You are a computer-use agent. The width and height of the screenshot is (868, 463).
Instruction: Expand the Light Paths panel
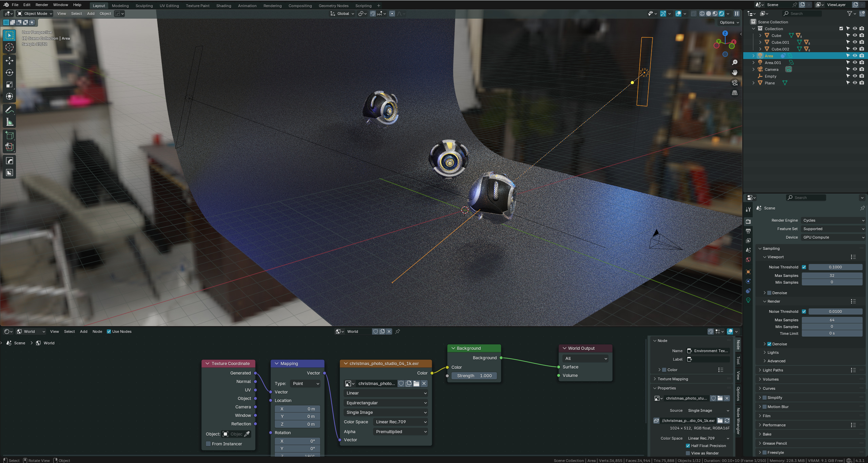pos(773,370)
